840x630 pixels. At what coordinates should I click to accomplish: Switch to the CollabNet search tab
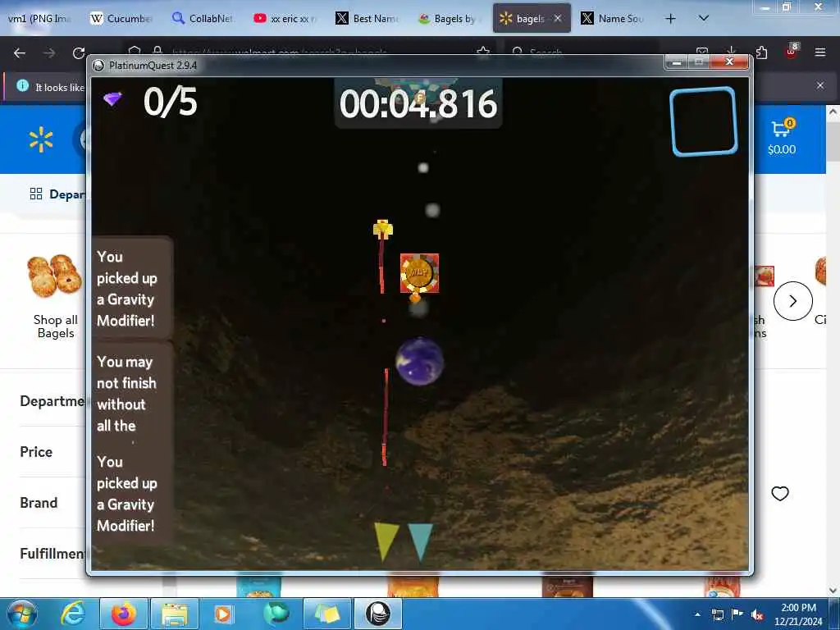coord(202,19)
